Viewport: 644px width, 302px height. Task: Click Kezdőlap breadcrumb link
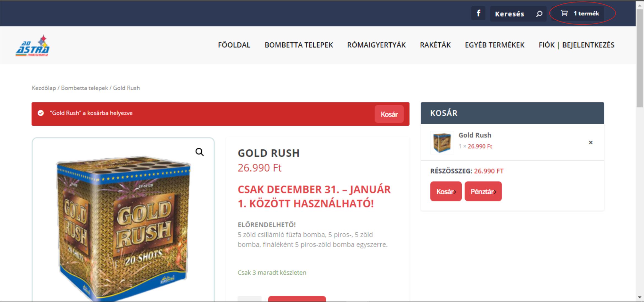tap(44, 88)
